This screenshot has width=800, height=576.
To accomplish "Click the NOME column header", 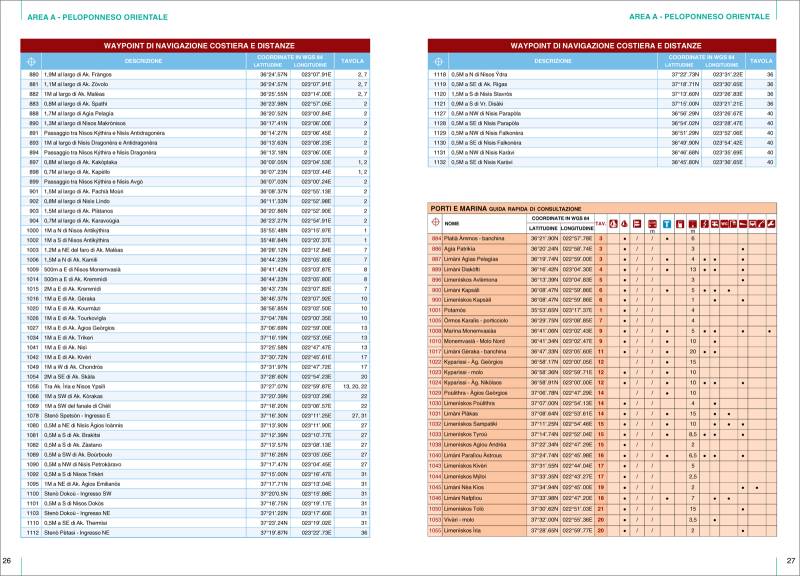I will 452,222.
